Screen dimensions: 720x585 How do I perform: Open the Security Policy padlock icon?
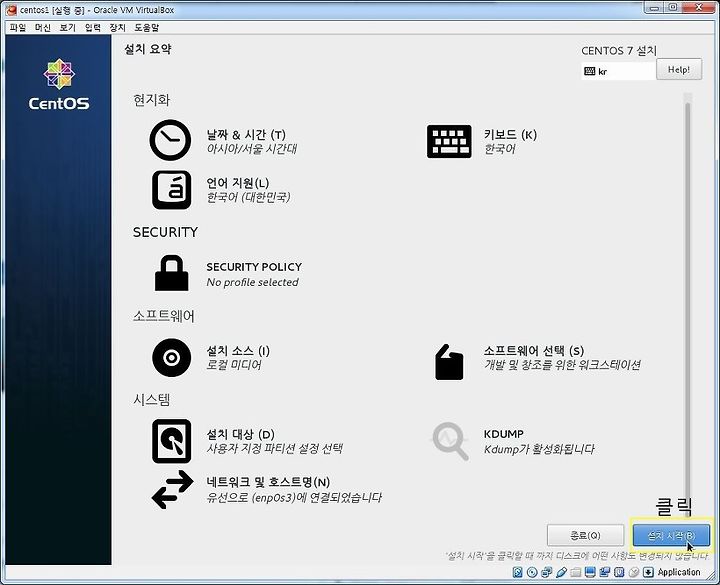(171, 273)
